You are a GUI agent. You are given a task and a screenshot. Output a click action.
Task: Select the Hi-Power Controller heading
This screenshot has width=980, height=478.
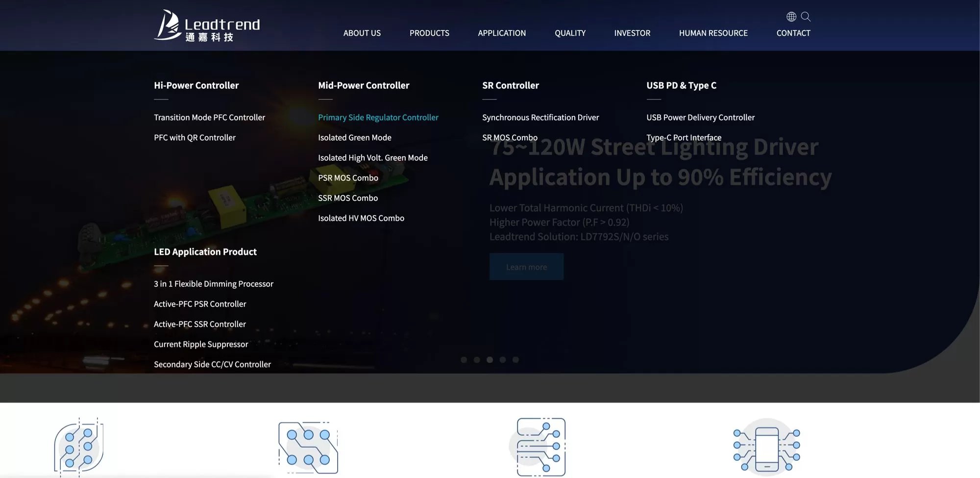196,85
